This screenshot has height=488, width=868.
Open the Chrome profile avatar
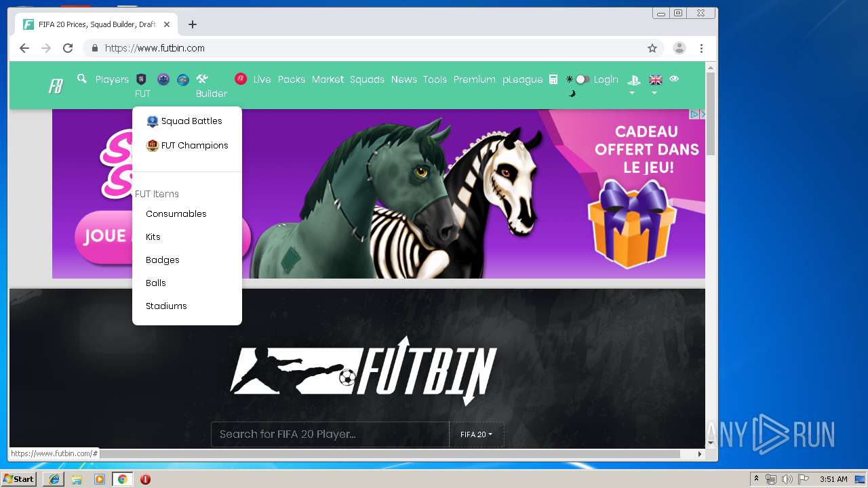pos(679,48)
